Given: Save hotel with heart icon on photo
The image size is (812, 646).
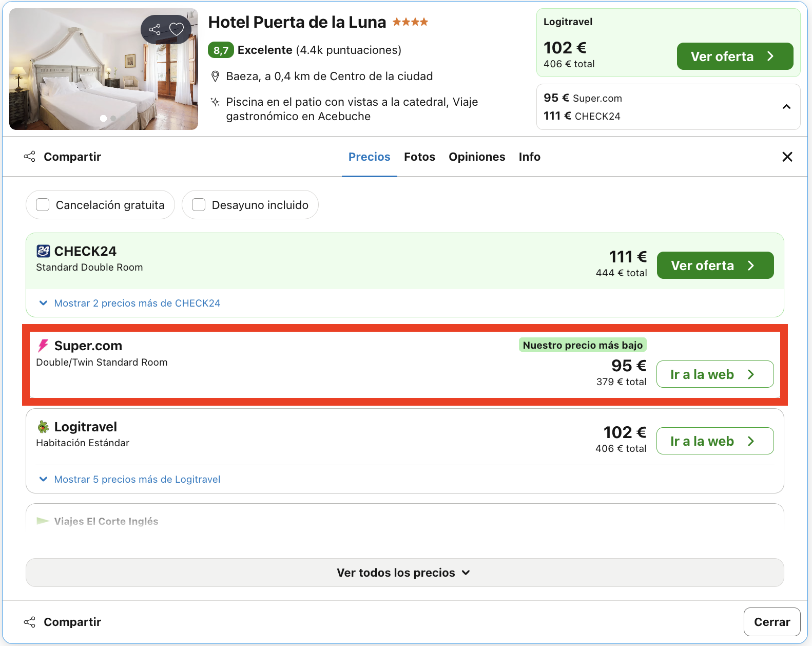Looking at the screenshot, I should [177, 29].
